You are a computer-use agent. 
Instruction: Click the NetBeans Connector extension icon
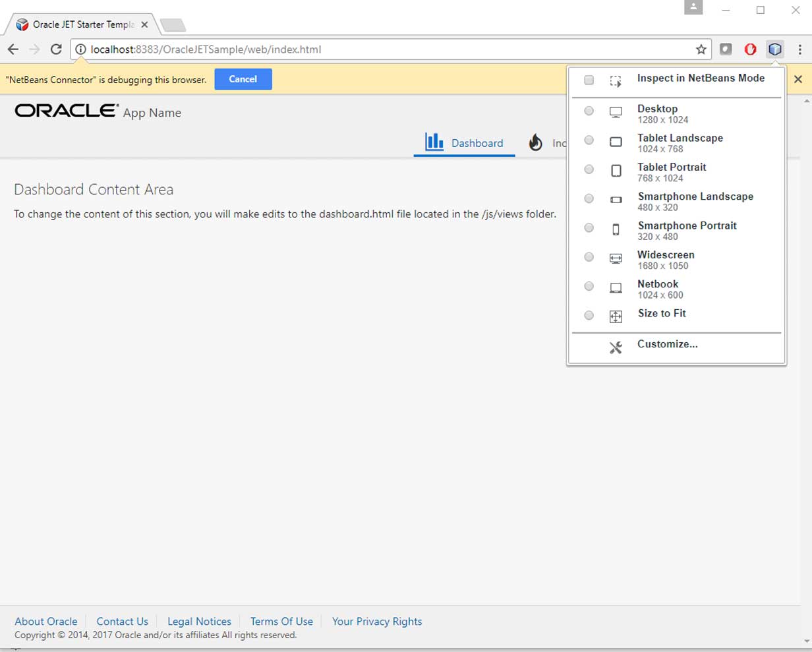pyautogui.click(x=775, y=49)
